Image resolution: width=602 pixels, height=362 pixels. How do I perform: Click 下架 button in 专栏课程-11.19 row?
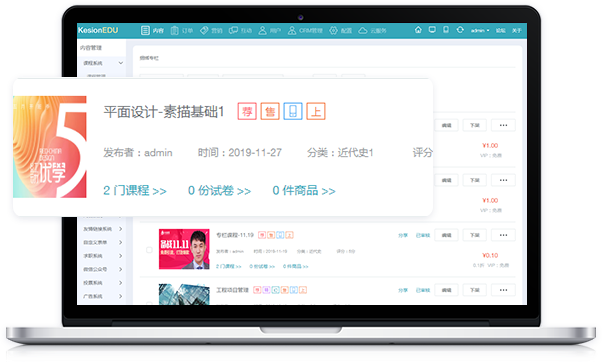pos(475,235)
